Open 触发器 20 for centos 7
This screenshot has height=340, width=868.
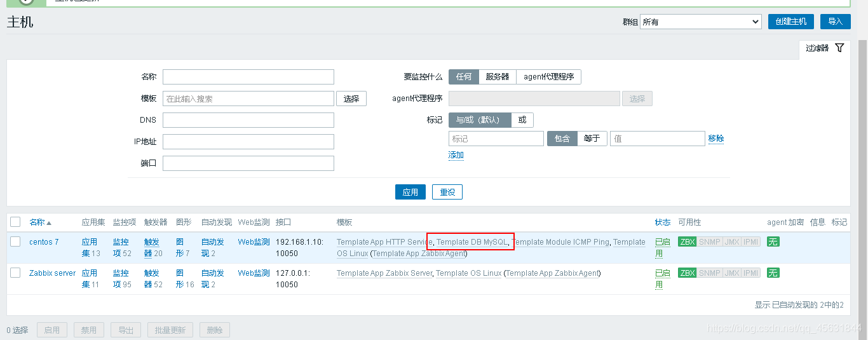(152, 247)
